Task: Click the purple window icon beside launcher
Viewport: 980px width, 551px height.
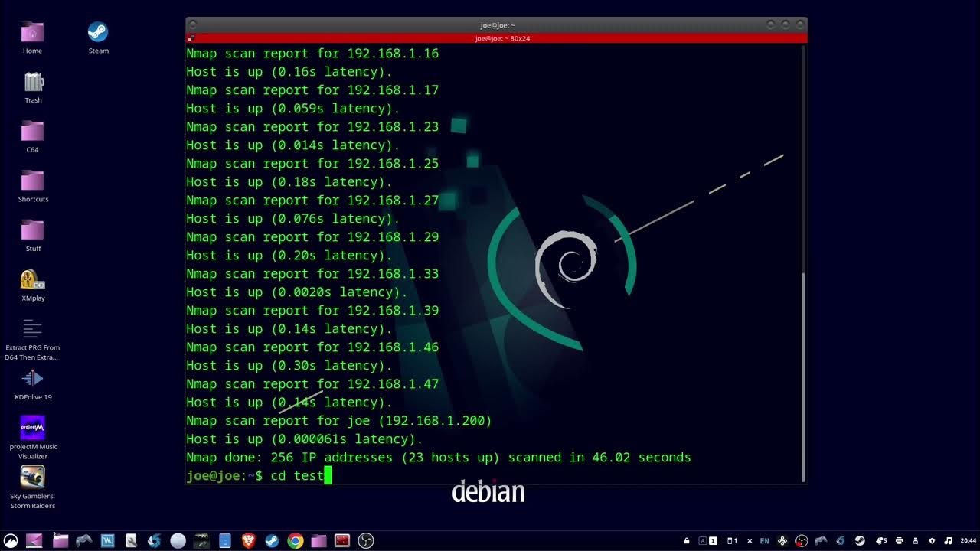Action: [34, 540]
